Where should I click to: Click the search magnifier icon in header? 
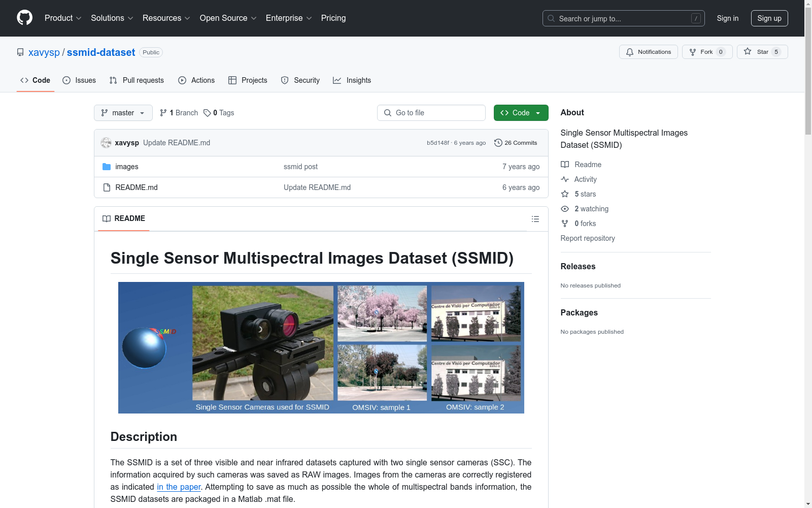pyautogui.click(x=551, y=18)
